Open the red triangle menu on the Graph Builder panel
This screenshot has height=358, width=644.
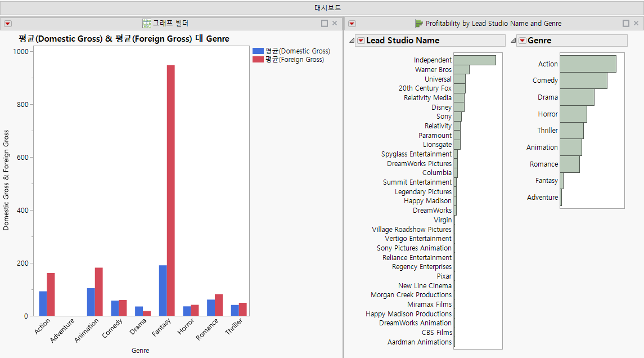(x=7, y=23)
